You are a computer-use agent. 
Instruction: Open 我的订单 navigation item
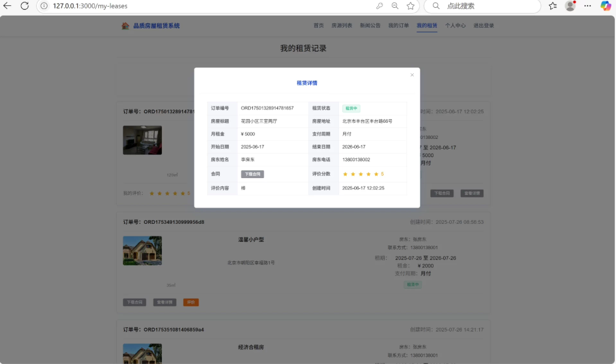[399, 25]
